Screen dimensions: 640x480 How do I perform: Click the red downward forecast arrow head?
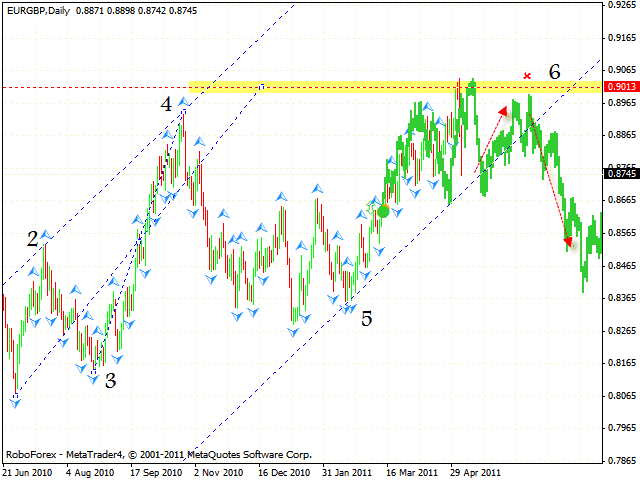568,241
